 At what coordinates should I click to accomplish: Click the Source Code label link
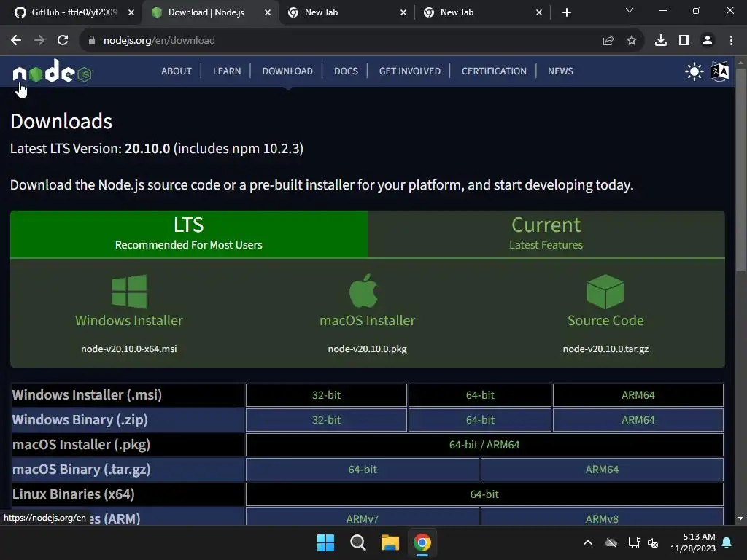tap(605, 321)
